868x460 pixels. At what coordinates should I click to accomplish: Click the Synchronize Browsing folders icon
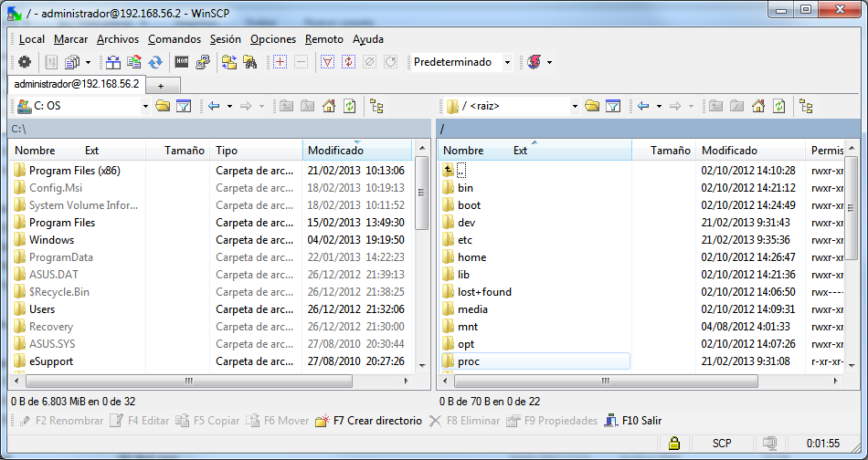coord(229,62)
